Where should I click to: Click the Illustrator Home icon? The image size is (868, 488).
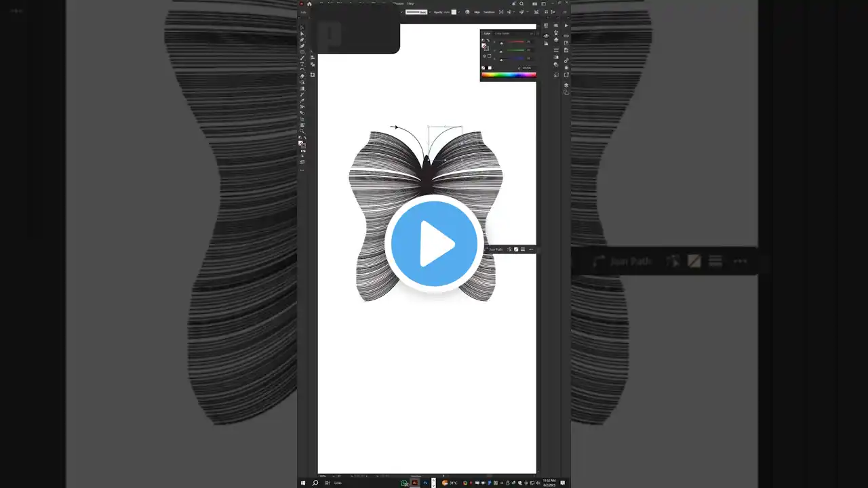[310, 3]
